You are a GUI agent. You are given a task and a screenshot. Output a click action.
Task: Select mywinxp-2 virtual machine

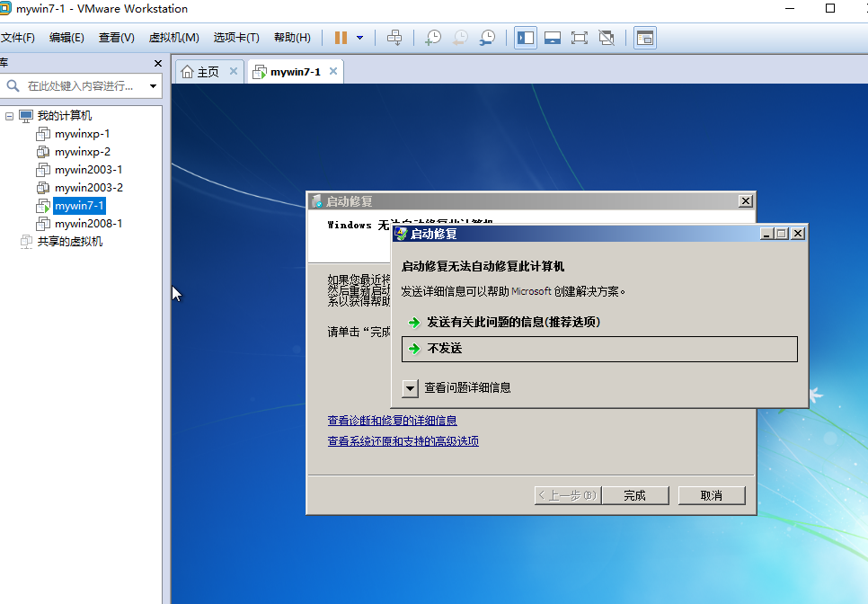[x=83, y=152]
